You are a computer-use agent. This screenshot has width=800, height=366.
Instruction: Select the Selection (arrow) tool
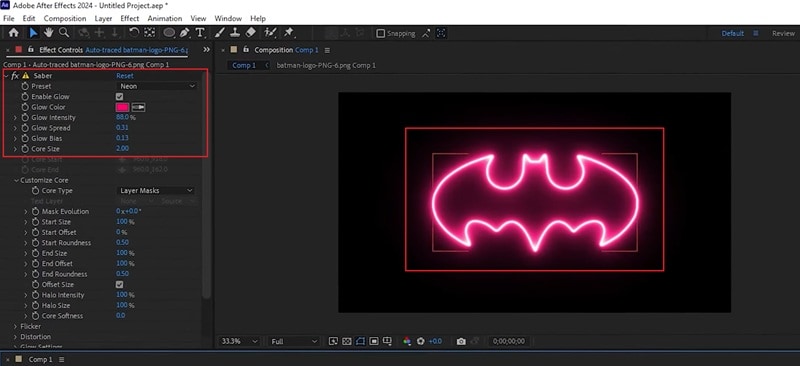coord(33,33)
